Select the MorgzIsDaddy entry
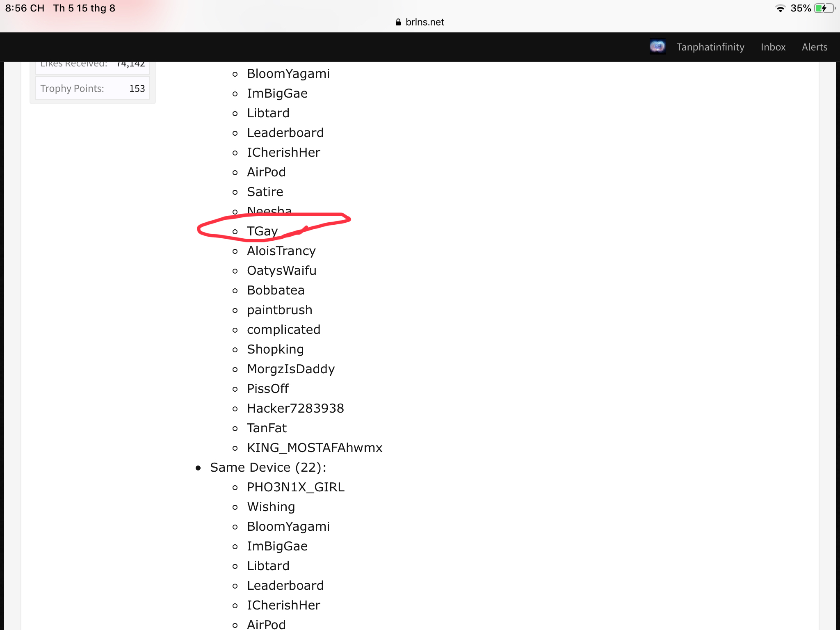This screenshot has width=840, height=630. click(291, 369)
